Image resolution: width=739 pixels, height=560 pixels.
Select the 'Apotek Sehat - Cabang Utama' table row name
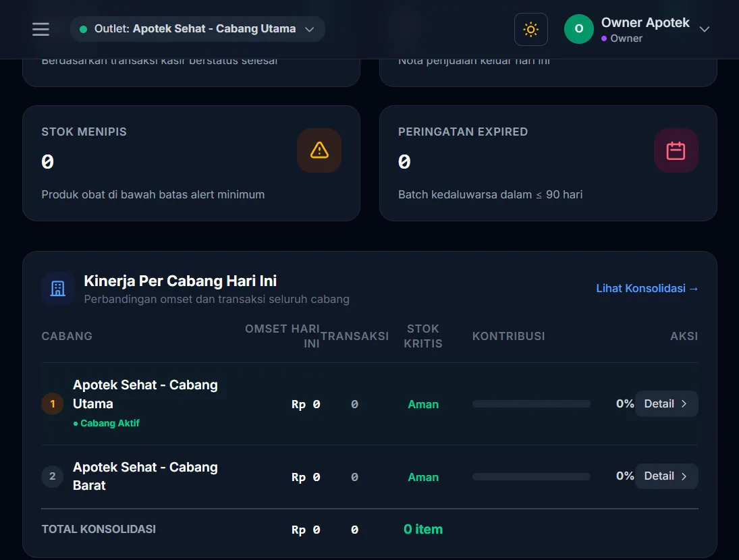(x=145, y=394)
